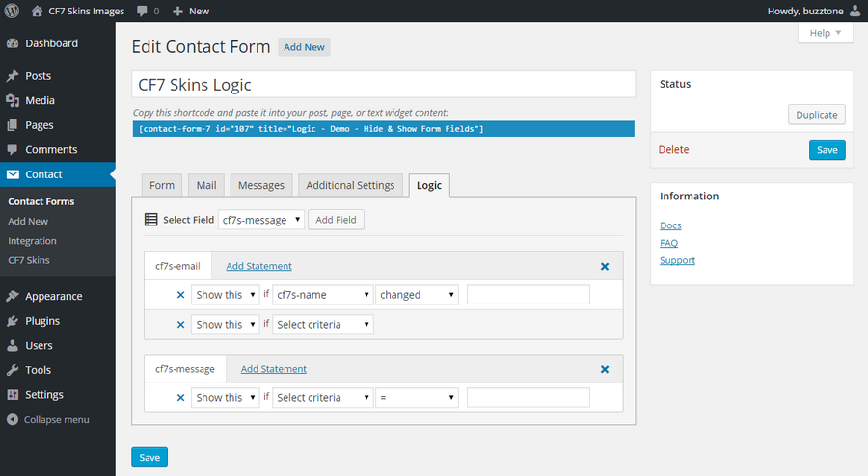868x476 pixels.
Task: Click the user avatar icon
Action: point(854,11)
